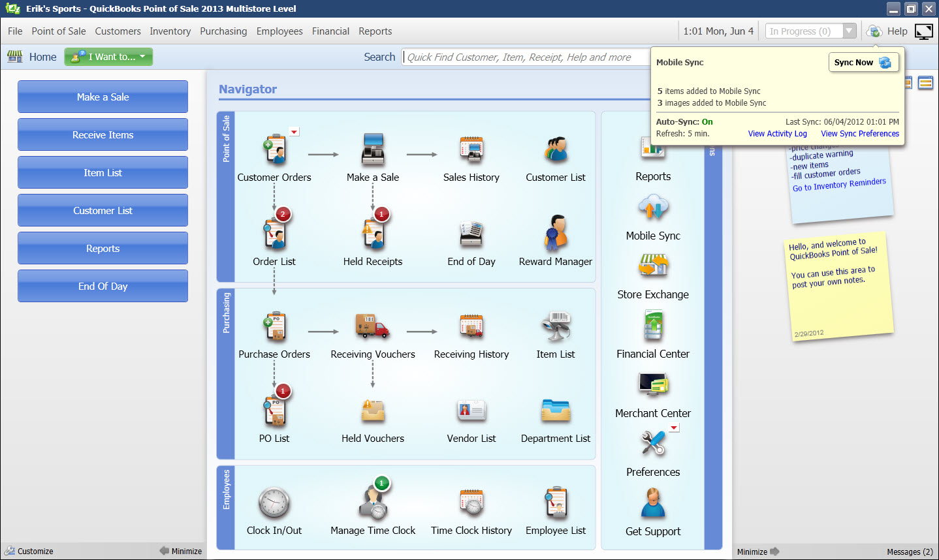This screenshot has height=560, width=939.
Task: Click the Clock In/Out clock icon
Action: [x=274, y=503]
